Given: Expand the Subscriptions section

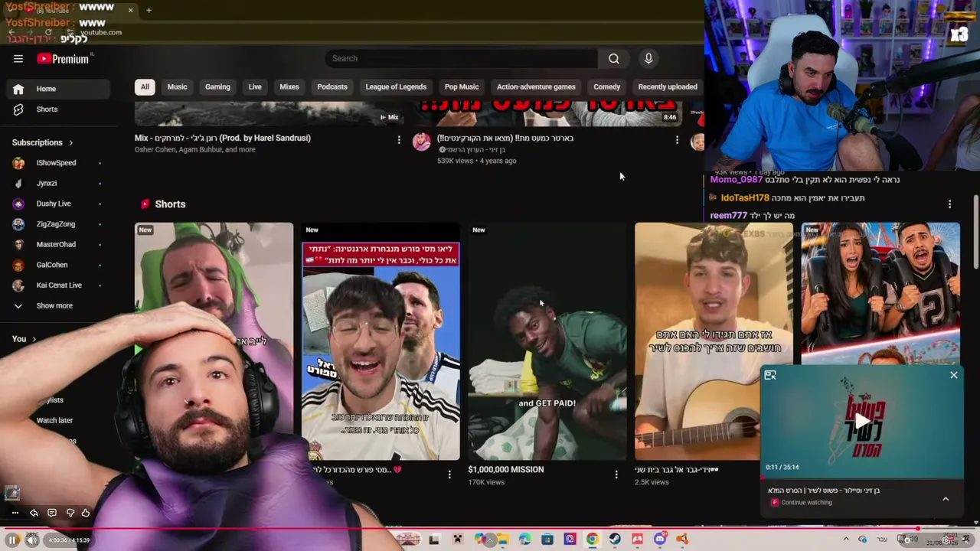Looking at the screenshot, I should 43,143.
